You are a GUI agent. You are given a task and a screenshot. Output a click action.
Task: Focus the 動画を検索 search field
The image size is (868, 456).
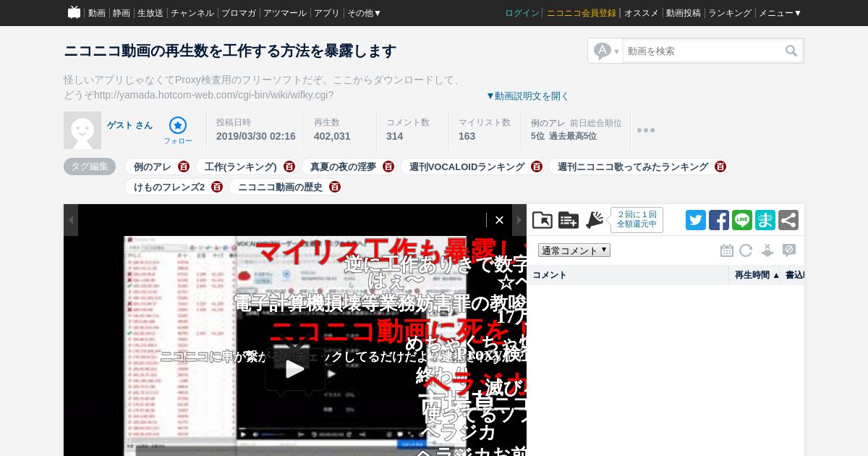pyautogui.click(x=703, y=51)
